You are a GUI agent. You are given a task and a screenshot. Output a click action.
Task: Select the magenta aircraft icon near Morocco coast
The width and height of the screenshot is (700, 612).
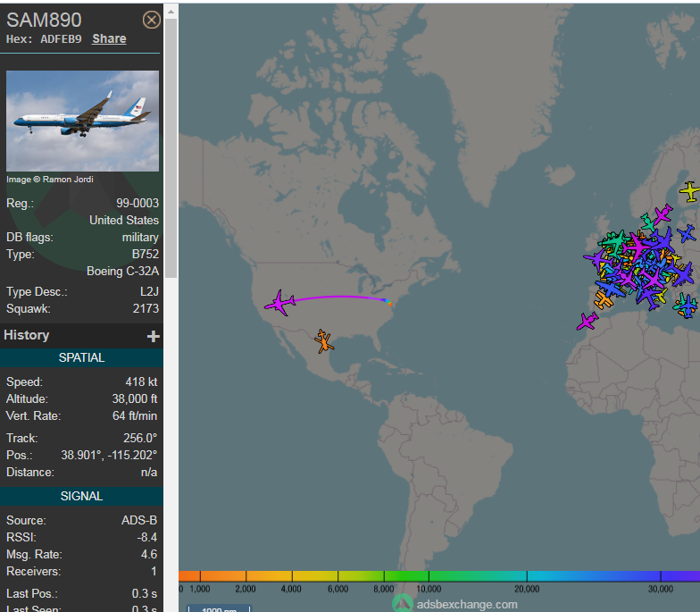(x=587, y=322)
